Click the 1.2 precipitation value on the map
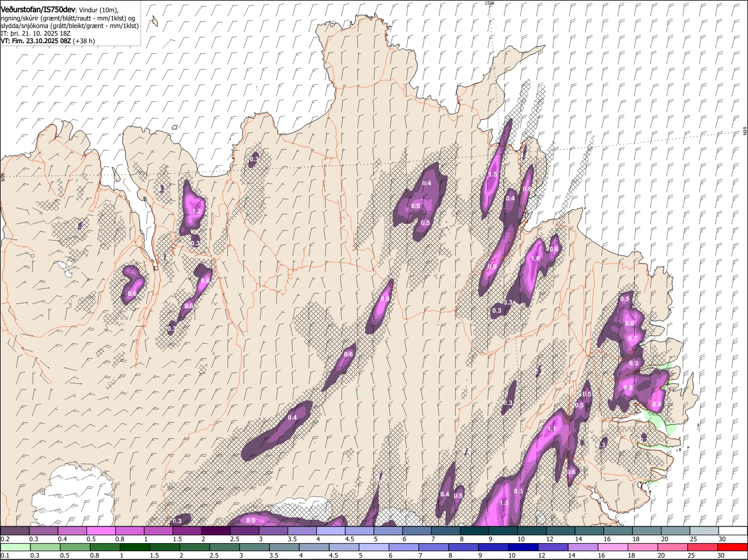 196,212
